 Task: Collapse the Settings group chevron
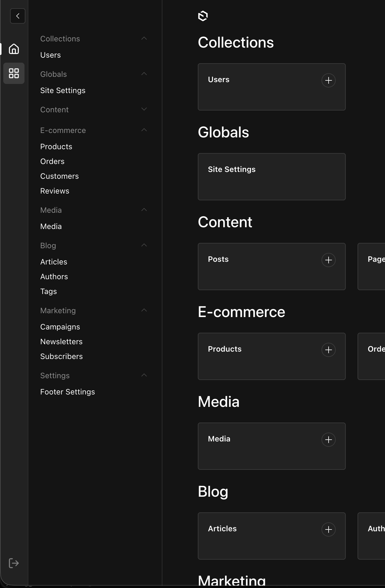pos(144,375)
